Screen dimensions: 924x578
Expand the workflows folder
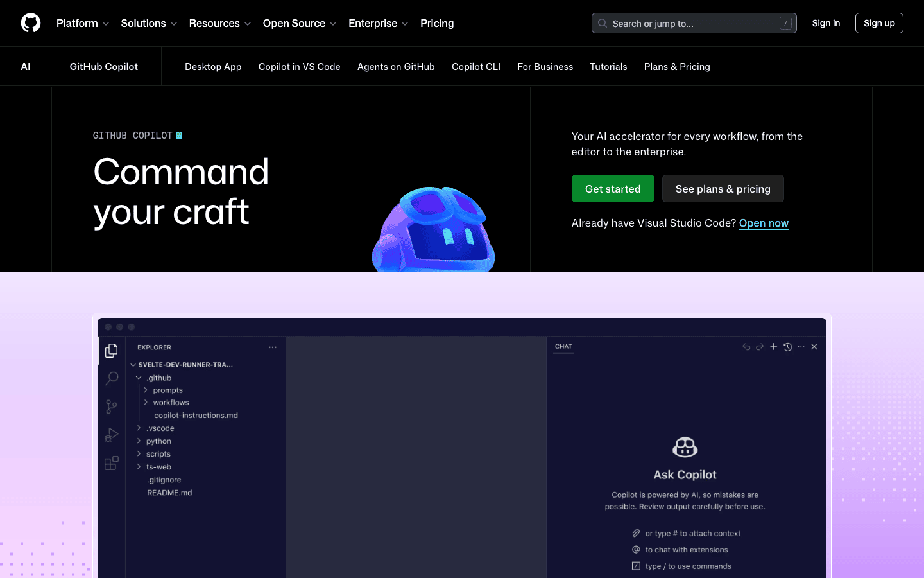click(x=146, y=403)
